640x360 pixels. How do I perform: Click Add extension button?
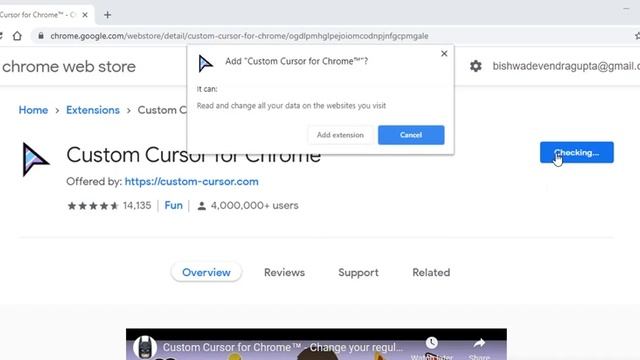[x=340, y=135]
